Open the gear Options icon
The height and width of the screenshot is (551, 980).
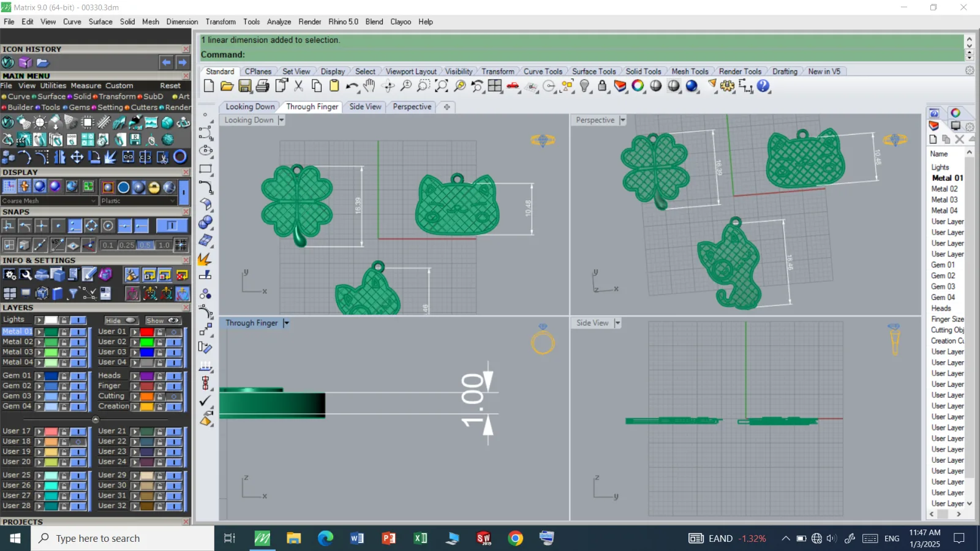(x=728, y=86)
